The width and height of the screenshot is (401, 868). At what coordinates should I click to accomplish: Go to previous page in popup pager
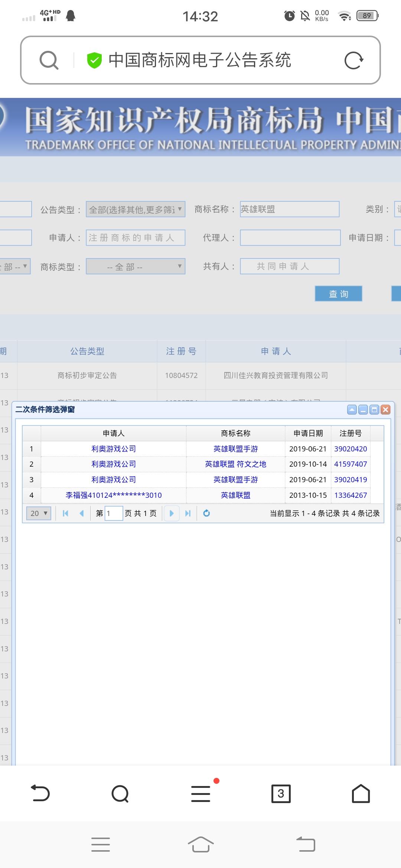[x=82, y=513]
